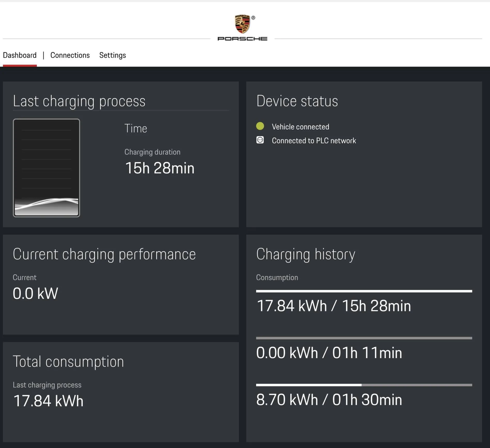Click the 'Device status' heading
490x448 pixels.
[297, 101]
